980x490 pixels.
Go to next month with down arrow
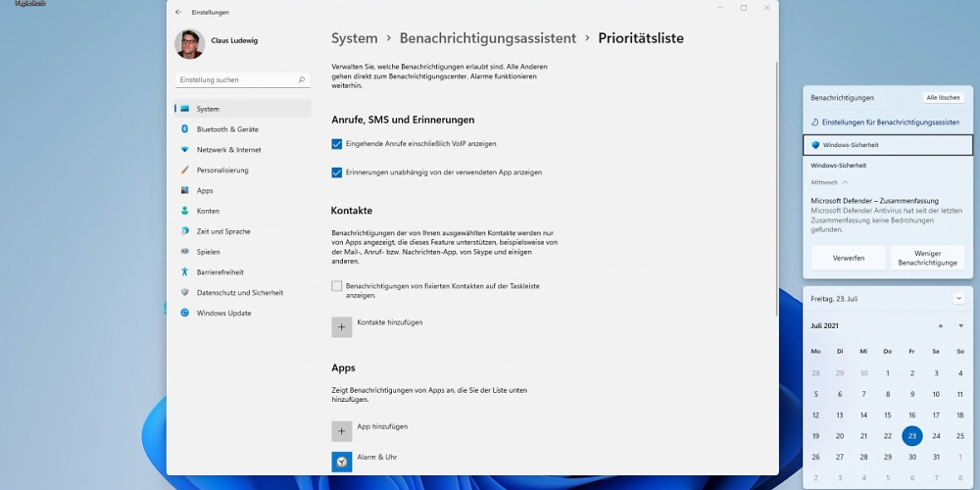960,326
